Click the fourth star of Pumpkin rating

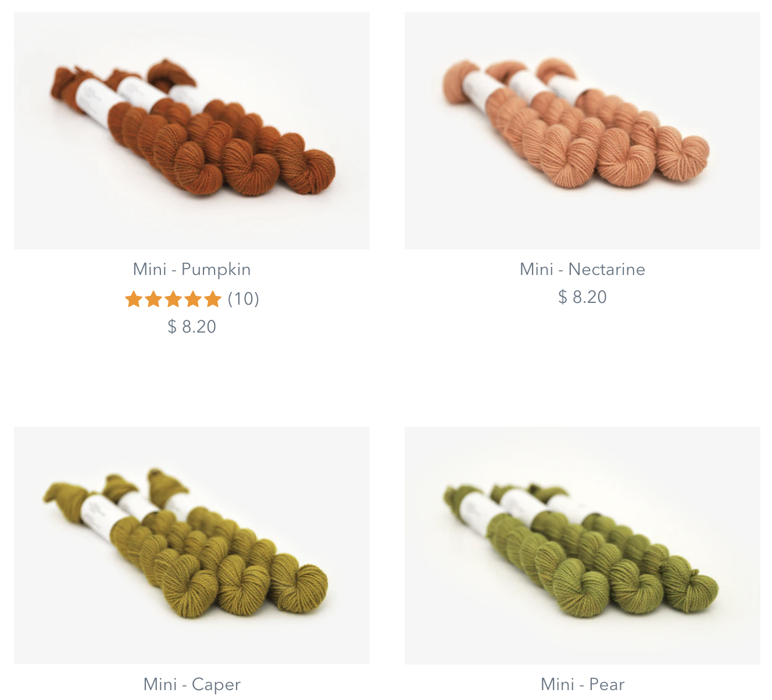[193, 299]
